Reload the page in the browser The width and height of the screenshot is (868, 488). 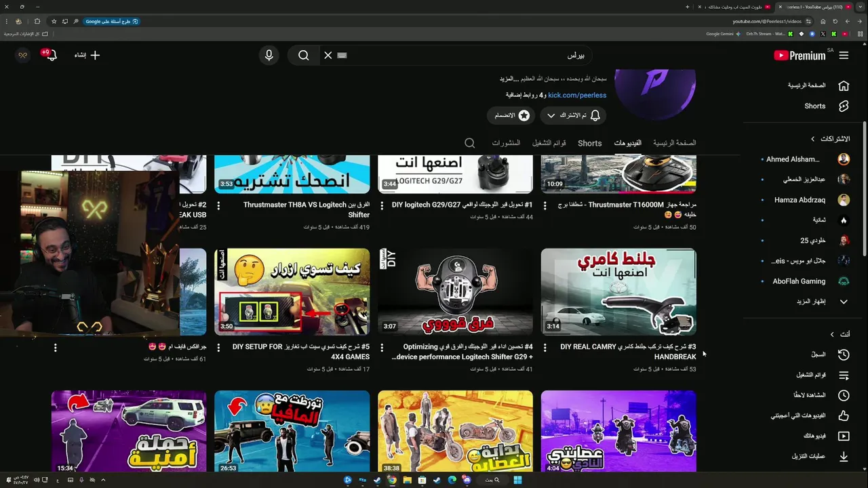[835, 21]
